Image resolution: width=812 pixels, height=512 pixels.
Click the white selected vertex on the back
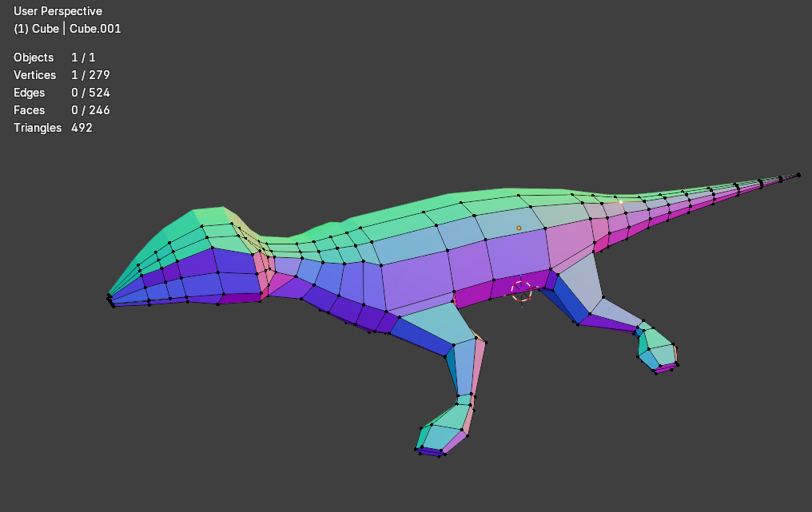pyautogui.click(x=620, y=202)
